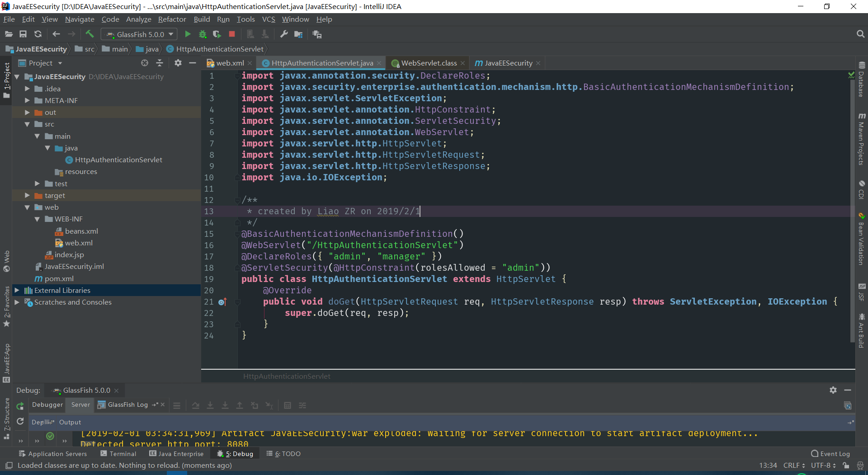This screenshot has width=868, height=475.
Task: Select index.jsp in the project tree
Action: click(x=64, y=255)
